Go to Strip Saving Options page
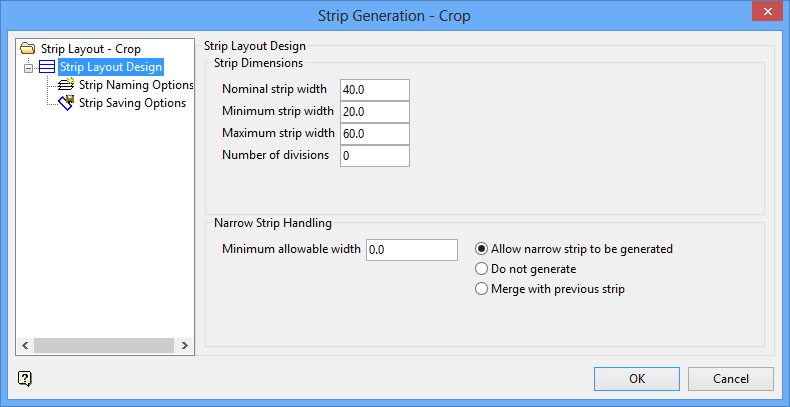The height and width of the screenshot is (407, 790). 132,103
